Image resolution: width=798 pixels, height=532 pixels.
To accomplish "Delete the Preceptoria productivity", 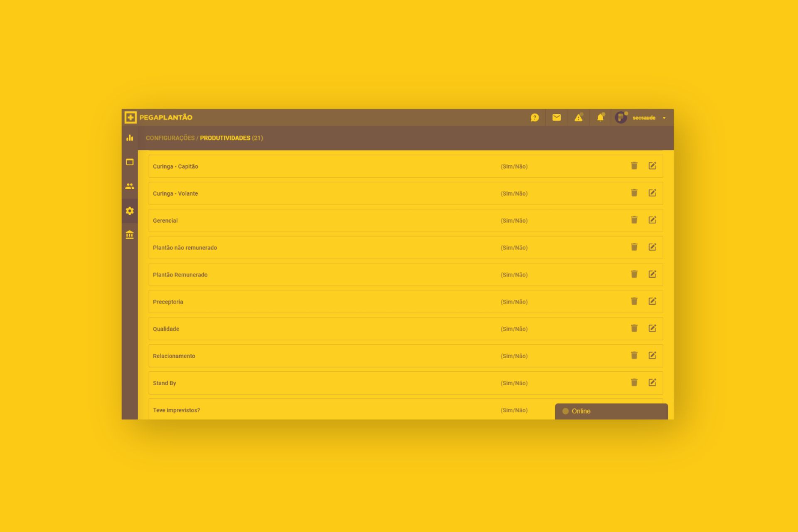I will coord(634,301).
